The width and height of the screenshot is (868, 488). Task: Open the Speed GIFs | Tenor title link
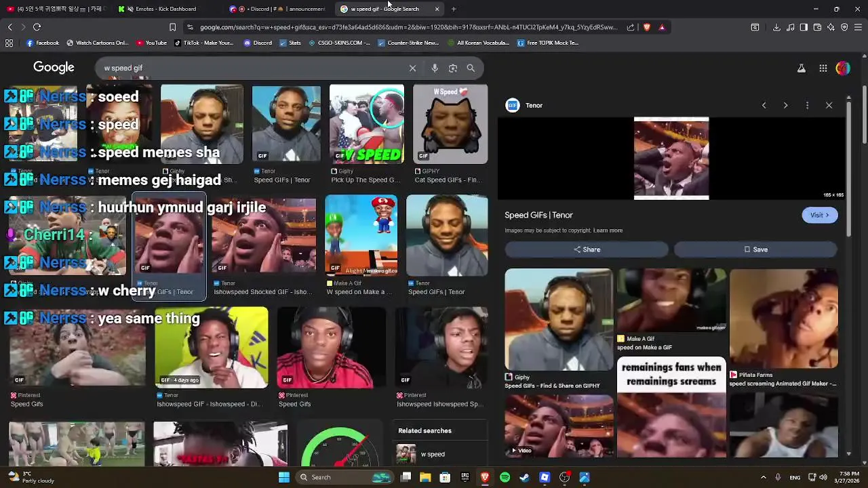coord(538,215)
